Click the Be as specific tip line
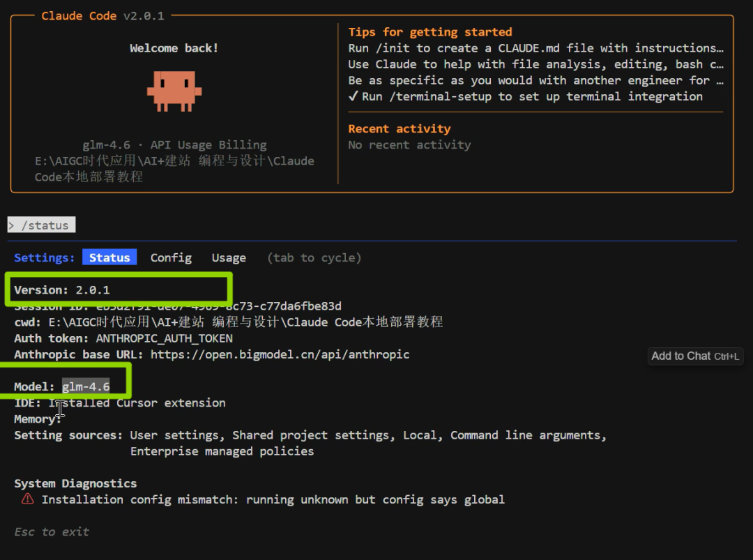 point(536,80)
